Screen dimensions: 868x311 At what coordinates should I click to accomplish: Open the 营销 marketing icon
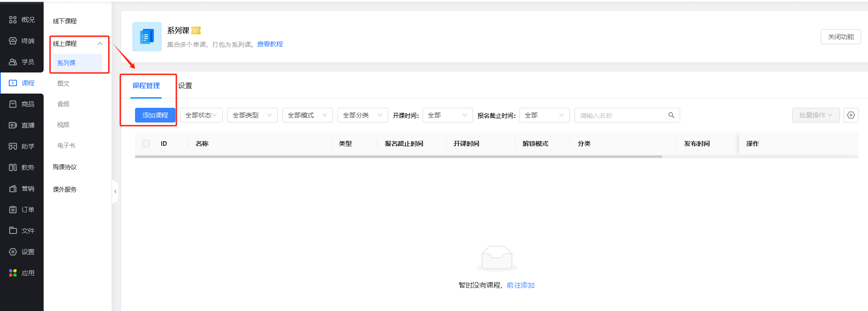(13, 189)
